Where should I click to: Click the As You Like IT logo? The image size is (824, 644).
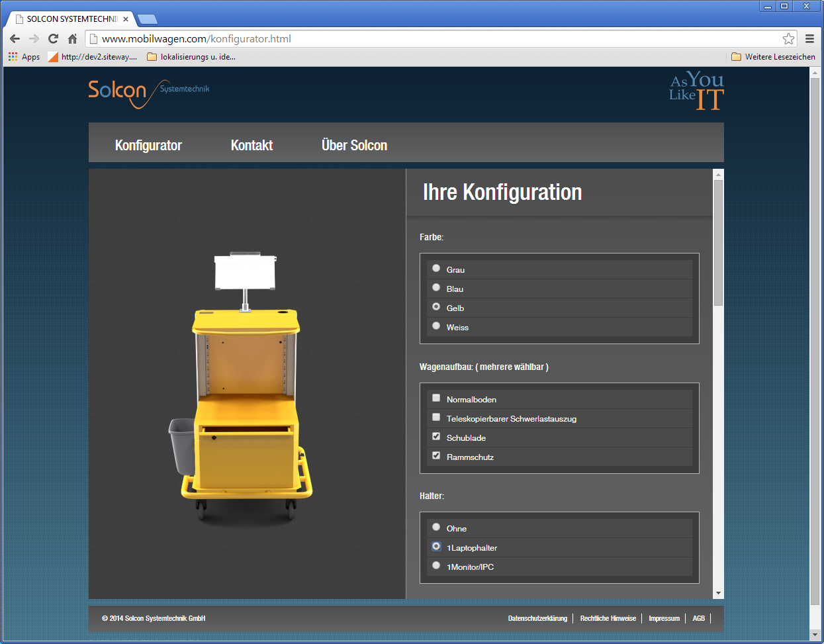[697, 91]
